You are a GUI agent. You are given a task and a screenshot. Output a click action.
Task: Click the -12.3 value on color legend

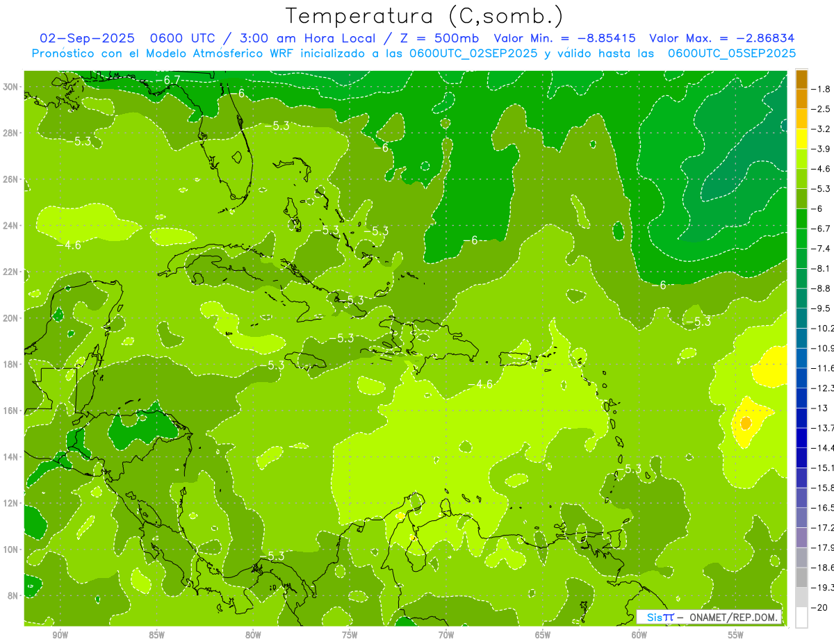[823, 388]
